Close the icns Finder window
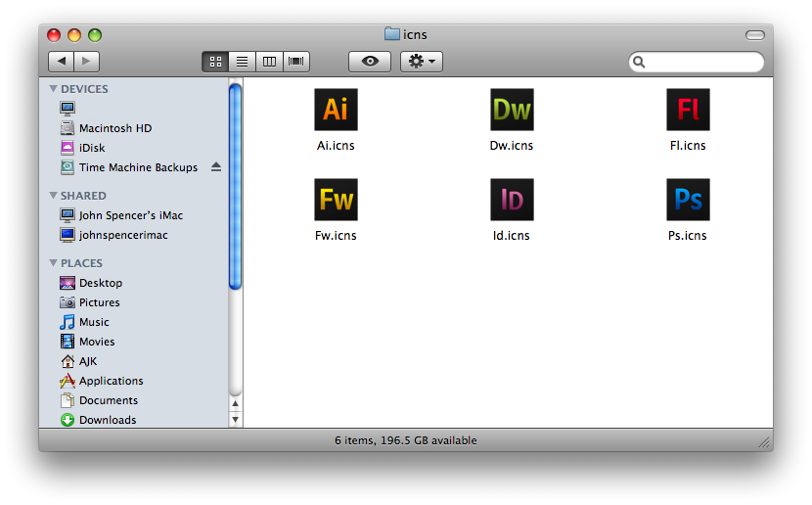Screen dimensions: 812x505 (54, 35)
